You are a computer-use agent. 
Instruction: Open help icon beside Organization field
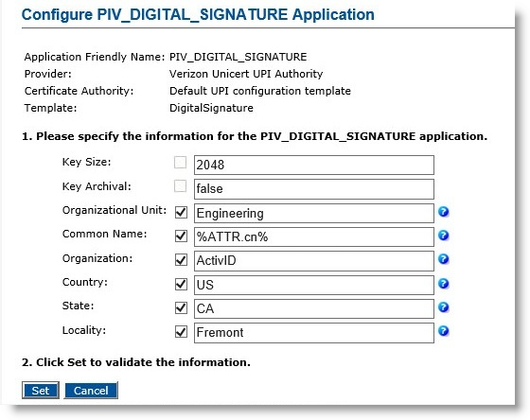pos(444,259)
